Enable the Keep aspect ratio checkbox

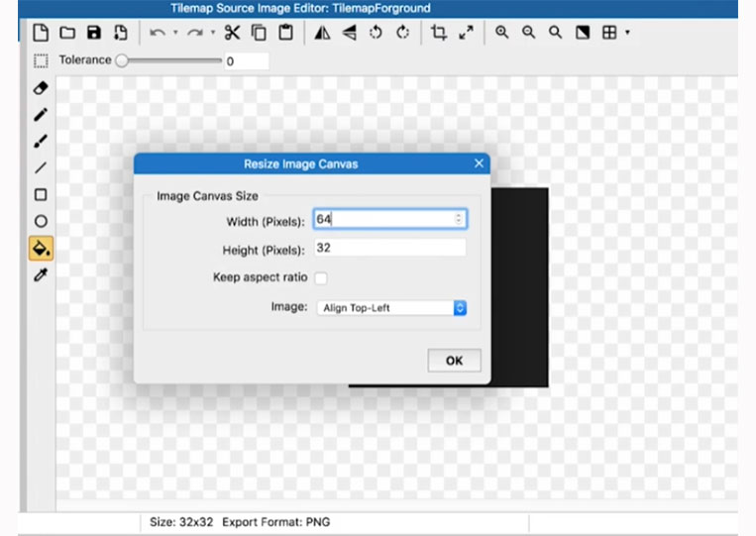[x=321, y=278]
